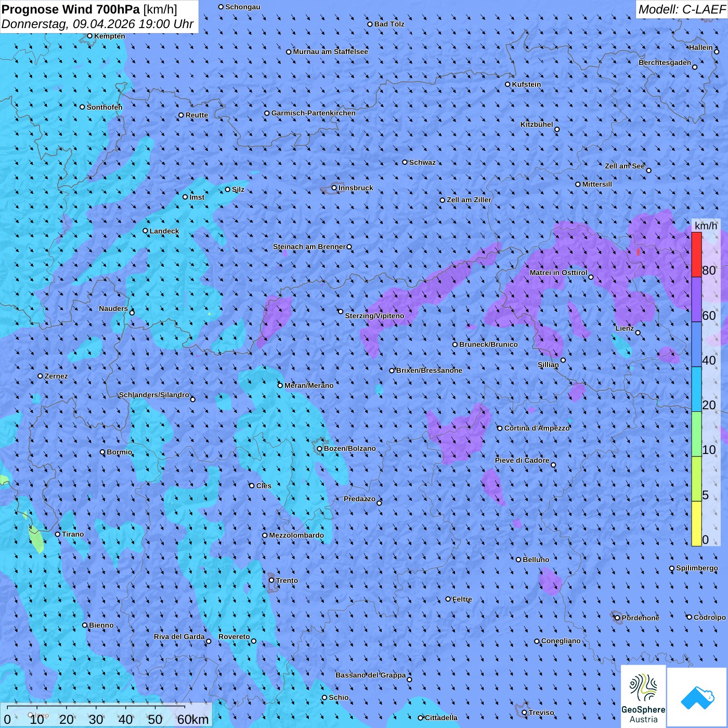This screenshot has width=728, height=728.
Task: Click the 'Predazzo' label
Action: point(359,499)
